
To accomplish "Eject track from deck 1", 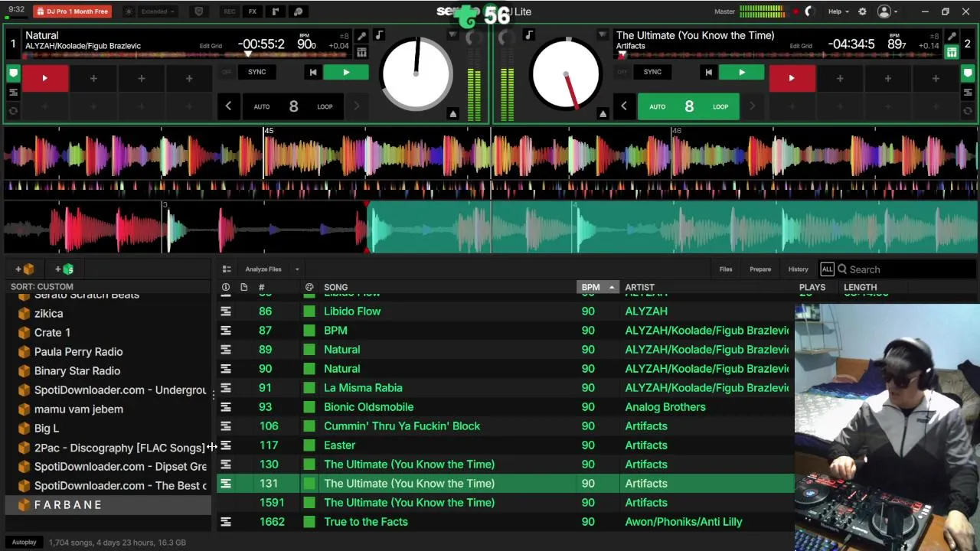I will click(452, 113).
